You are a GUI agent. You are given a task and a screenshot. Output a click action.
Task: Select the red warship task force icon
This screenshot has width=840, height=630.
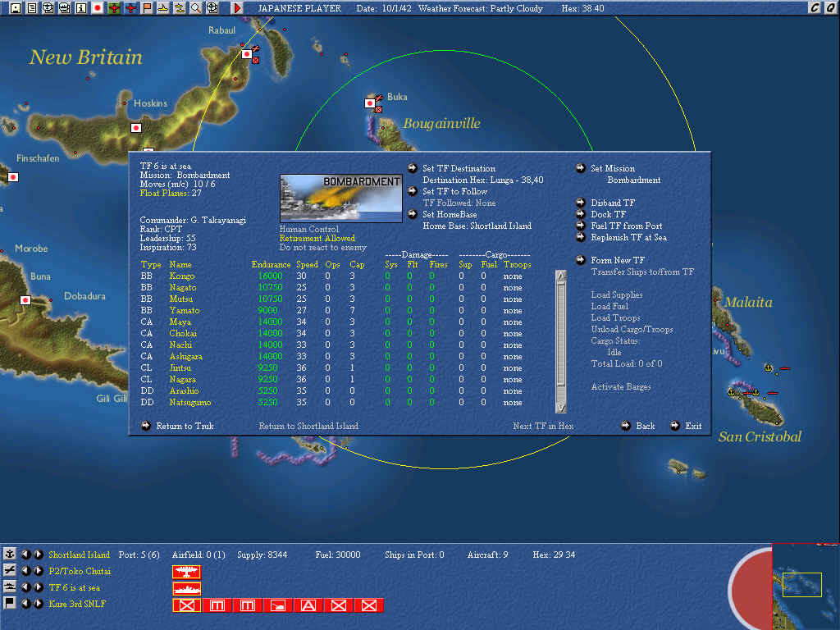(186, 588)
